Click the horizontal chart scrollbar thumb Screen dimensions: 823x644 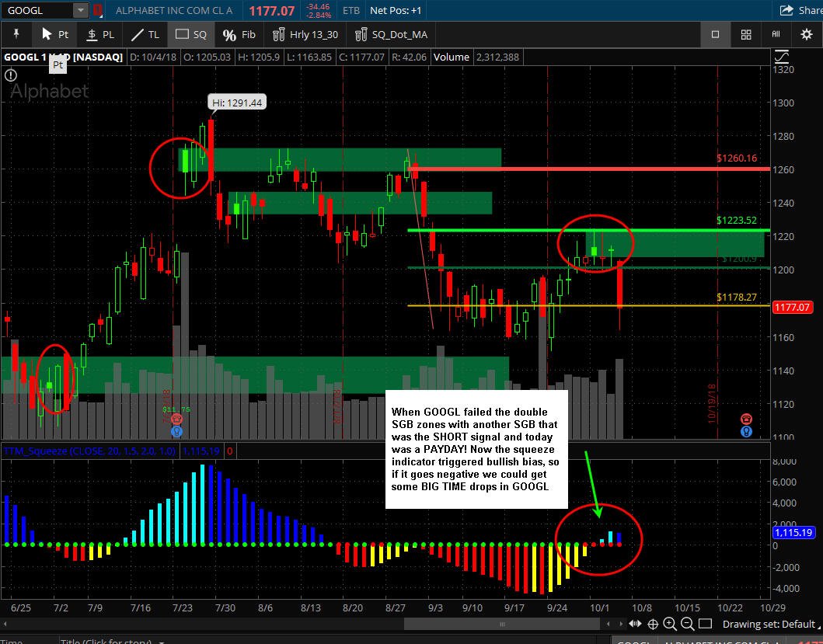click(x=502, y=624)
